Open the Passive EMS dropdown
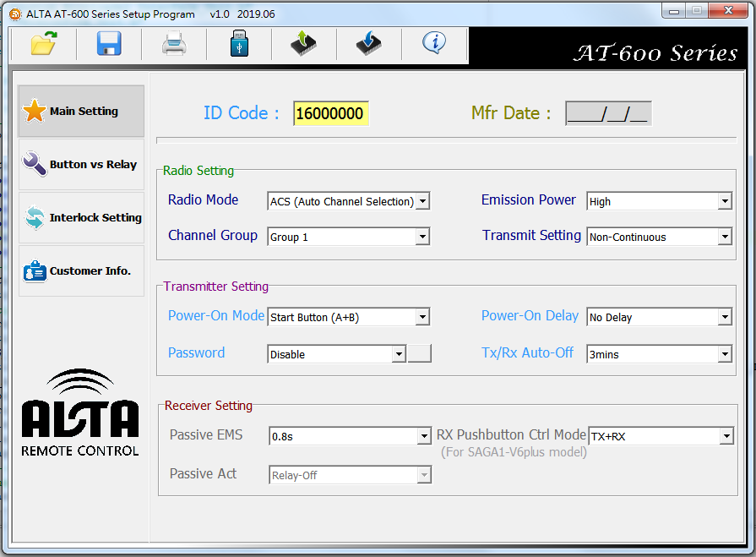756x557 pixels. point(350,436)
